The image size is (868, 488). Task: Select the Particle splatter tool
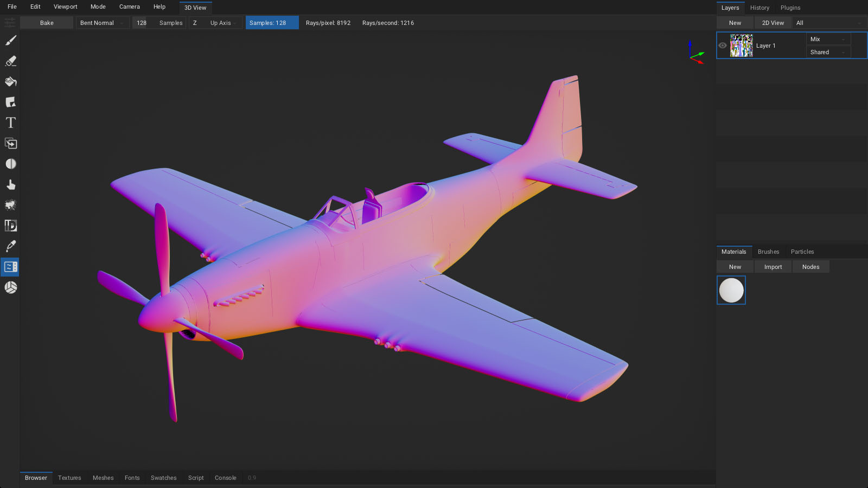[x=11, y=205]
